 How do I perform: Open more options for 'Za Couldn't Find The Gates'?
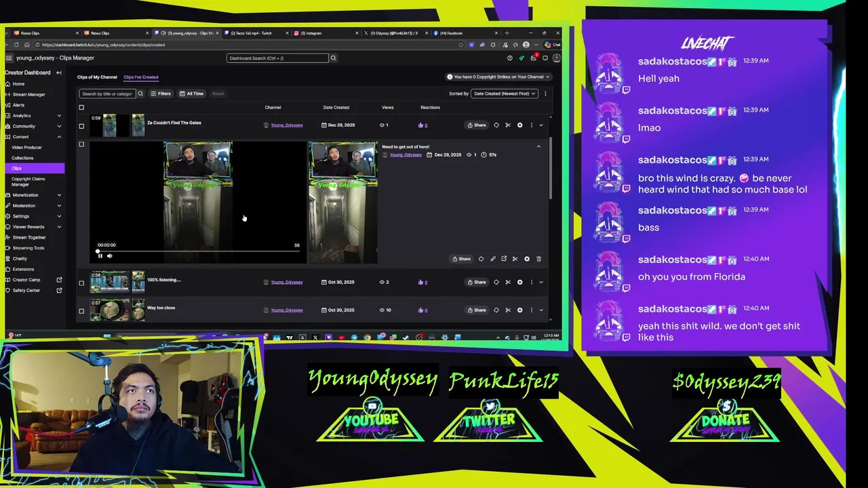[x=532, y=125]
